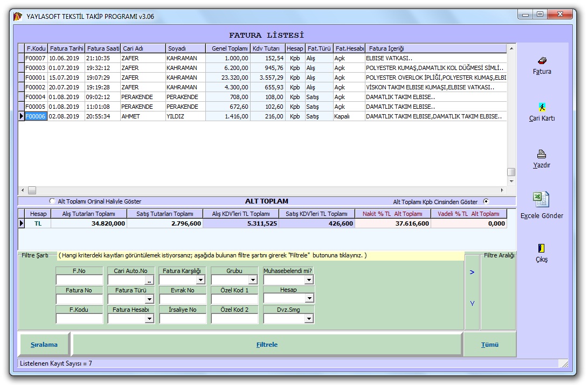The height and width of the screenshot is (385, 588).
Task: Click the Çıkış exit door icon
Action: pos(541,248)
